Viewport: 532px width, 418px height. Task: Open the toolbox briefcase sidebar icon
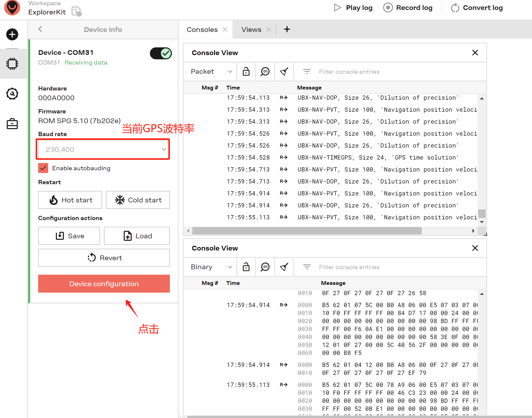(x=12, y=124)
